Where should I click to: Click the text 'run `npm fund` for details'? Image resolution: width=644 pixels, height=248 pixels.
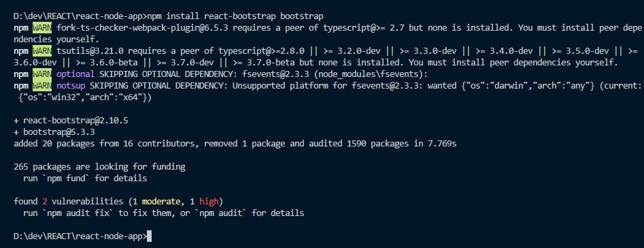[x=85, y=179]
